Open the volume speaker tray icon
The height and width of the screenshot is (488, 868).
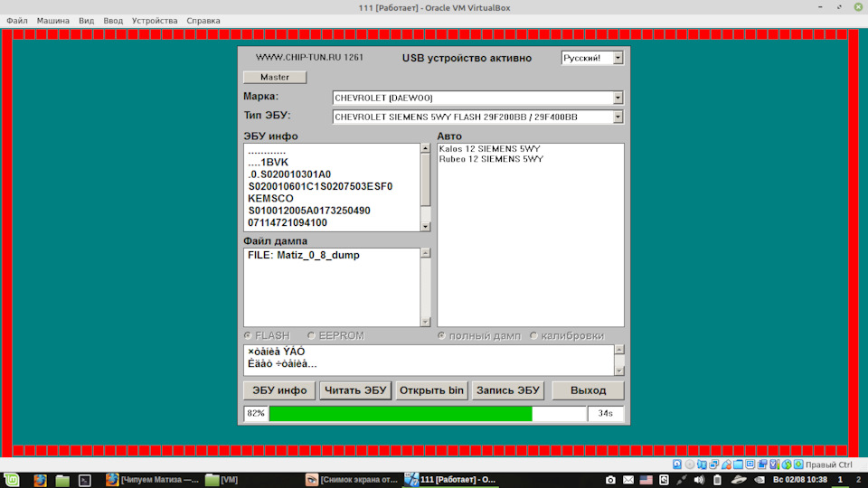[x=699, y=480]
